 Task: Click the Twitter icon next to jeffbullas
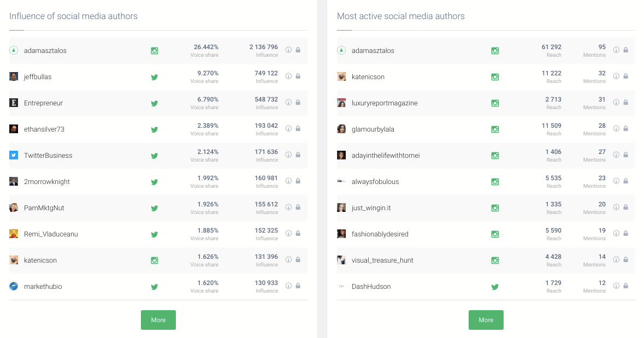coord(155,77)
